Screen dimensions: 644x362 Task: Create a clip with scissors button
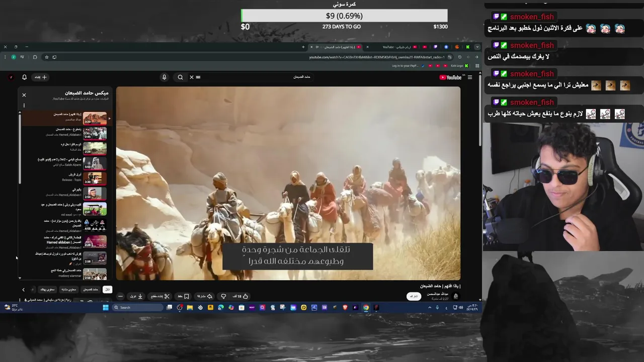tap(160, 296)
